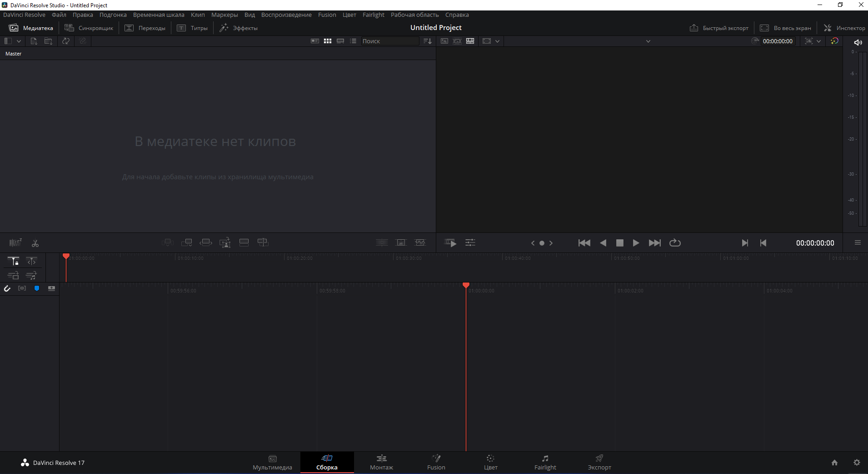Click the upper timeline red playhead marker
The height and width of the screenshot is (474, 868).
coord(66,257)
